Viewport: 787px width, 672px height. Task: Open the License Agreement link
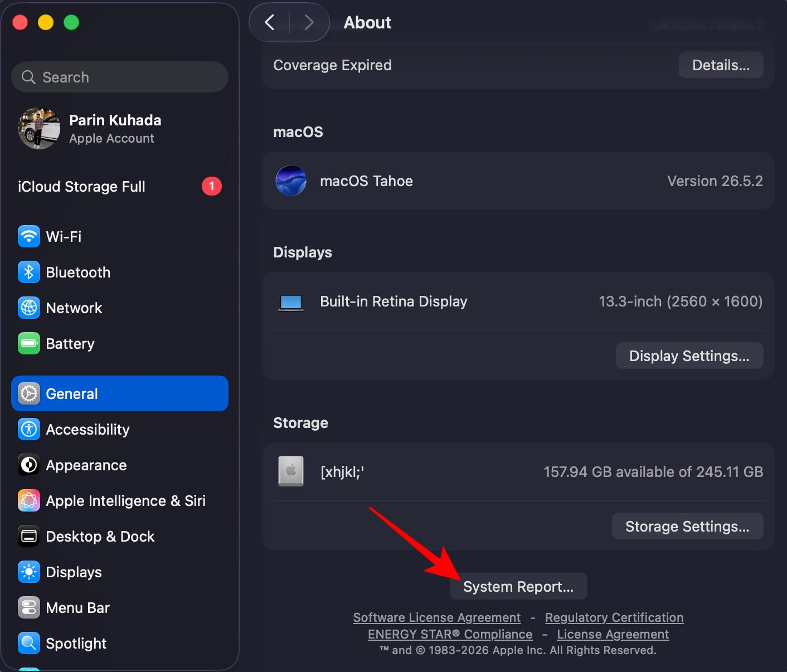pos(613,634)
